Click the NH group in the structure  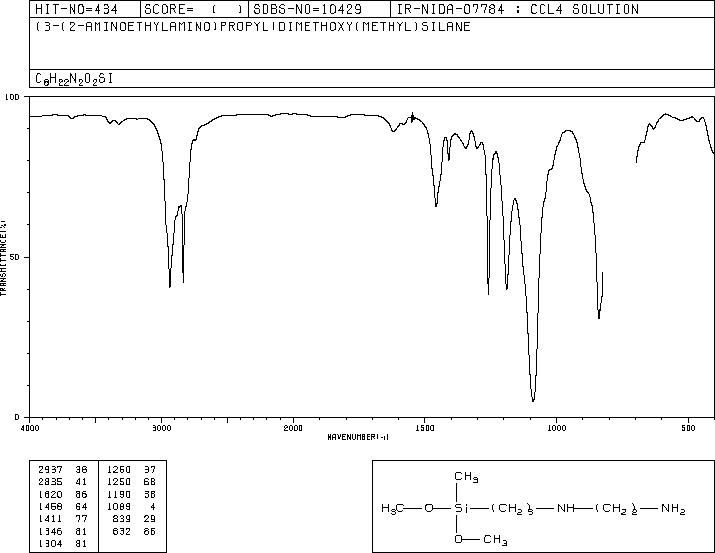(566, 508)
